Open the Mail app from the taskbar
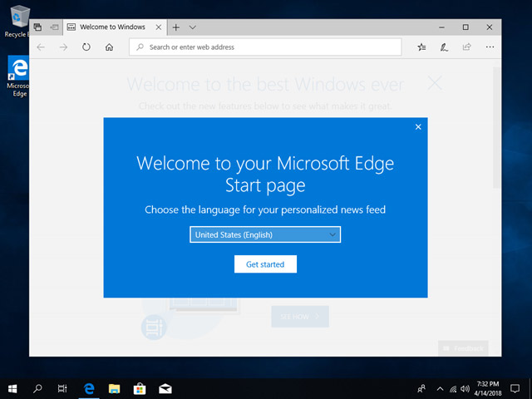Screen dimensions: 532x399 165,388
